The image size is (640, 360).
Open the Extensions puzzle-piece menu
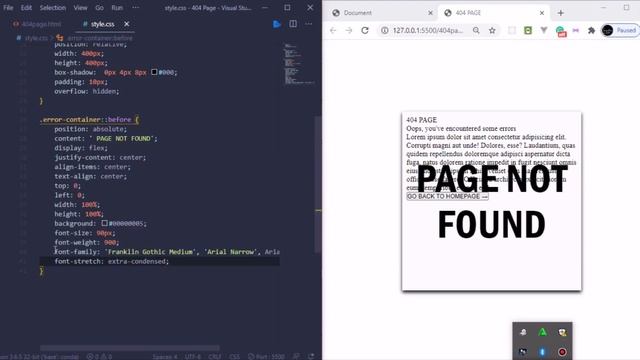pos(591,30)
